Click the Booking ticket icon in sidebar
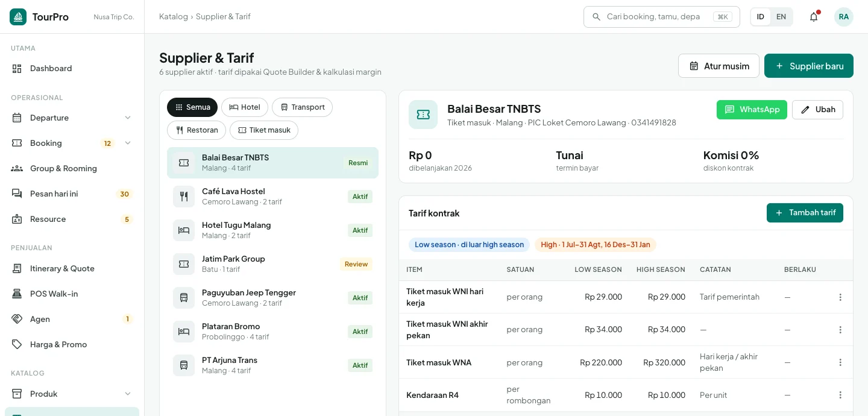 click(17, 143)
